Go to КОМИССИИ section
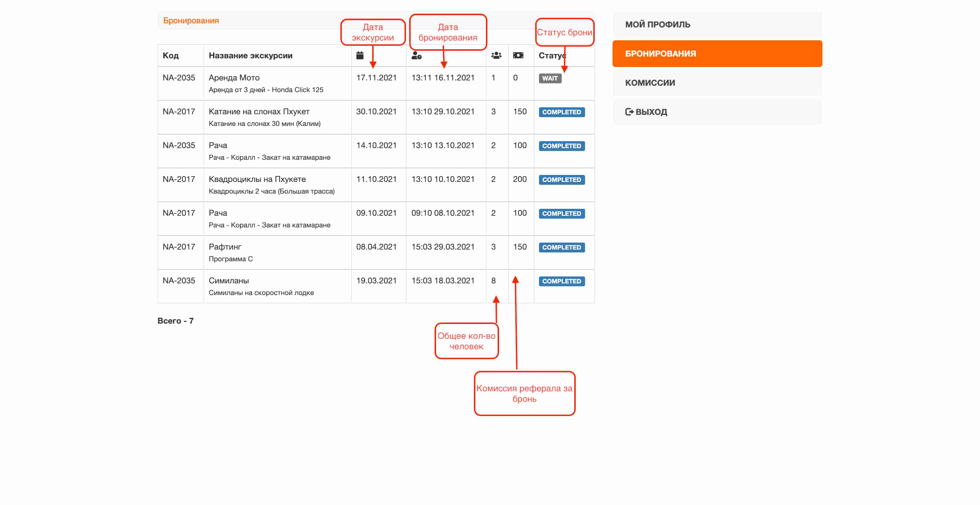The image size is (980, 505). click(650, 83)
